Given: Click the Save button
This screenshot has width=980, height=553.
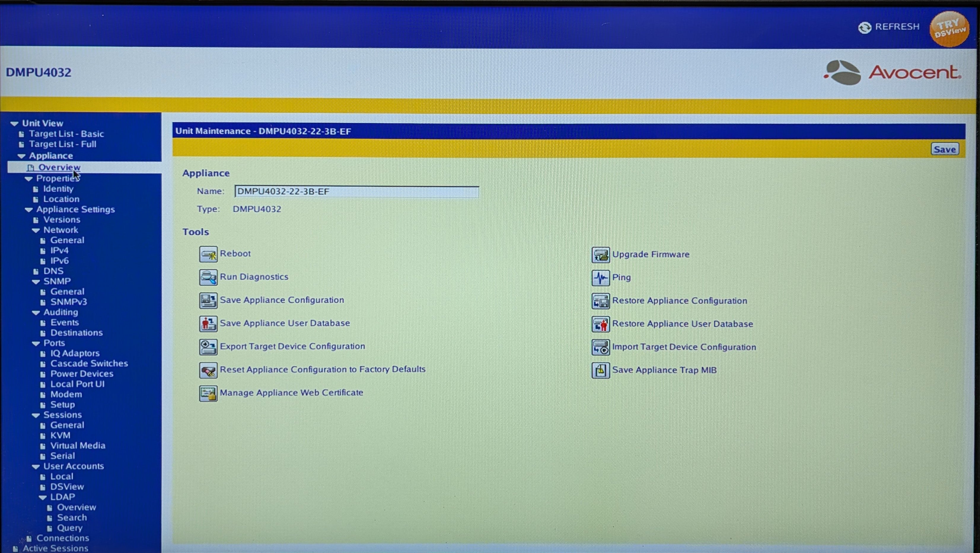Looking at the screenshot, I should click(x=945, y=149).
